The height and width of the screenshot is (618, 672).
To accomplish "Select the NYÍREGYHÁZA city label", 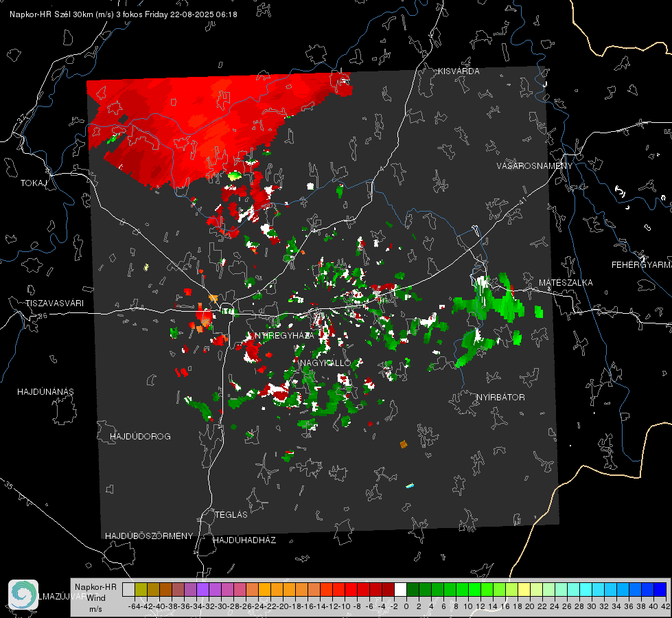I will [x=284, y=335].
